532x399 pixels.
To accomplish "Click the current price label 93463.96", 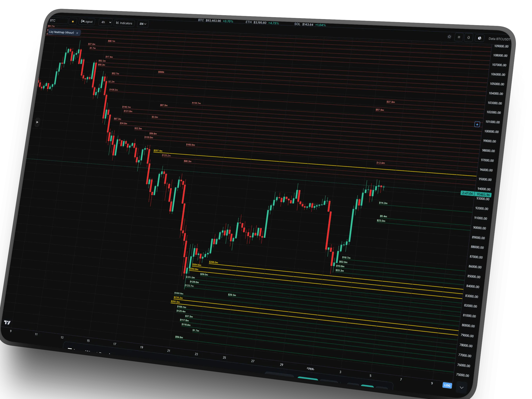I will pos(483,194).
